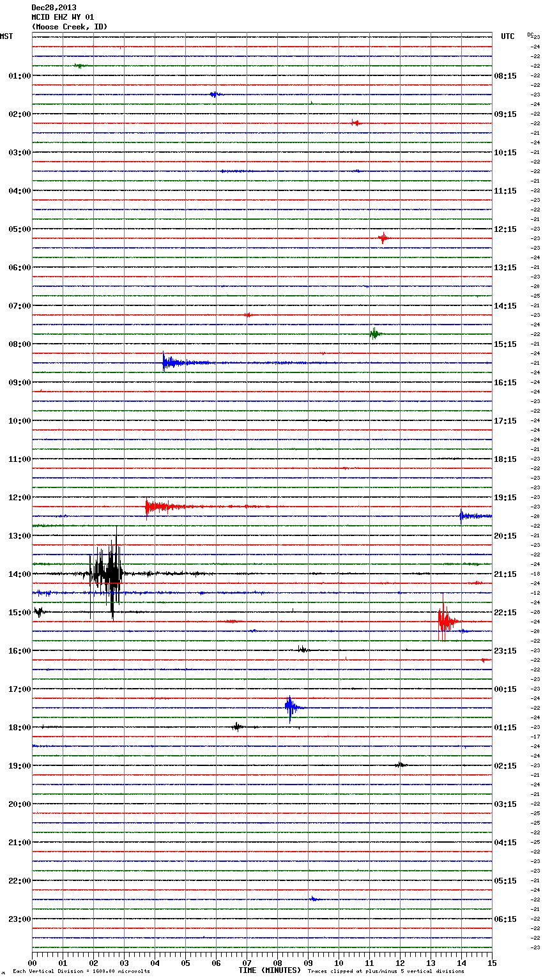Select minute tick label 00 on x-axis

point(32,963)
